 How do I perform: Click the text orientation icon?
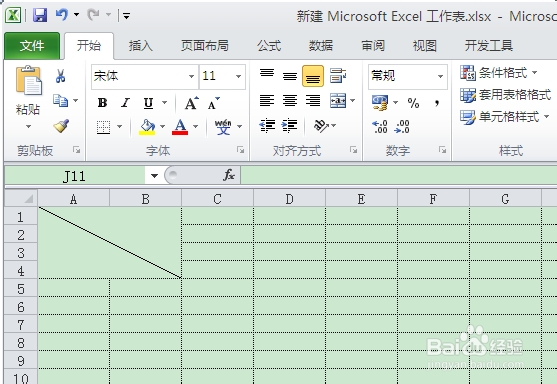[321, 125]
